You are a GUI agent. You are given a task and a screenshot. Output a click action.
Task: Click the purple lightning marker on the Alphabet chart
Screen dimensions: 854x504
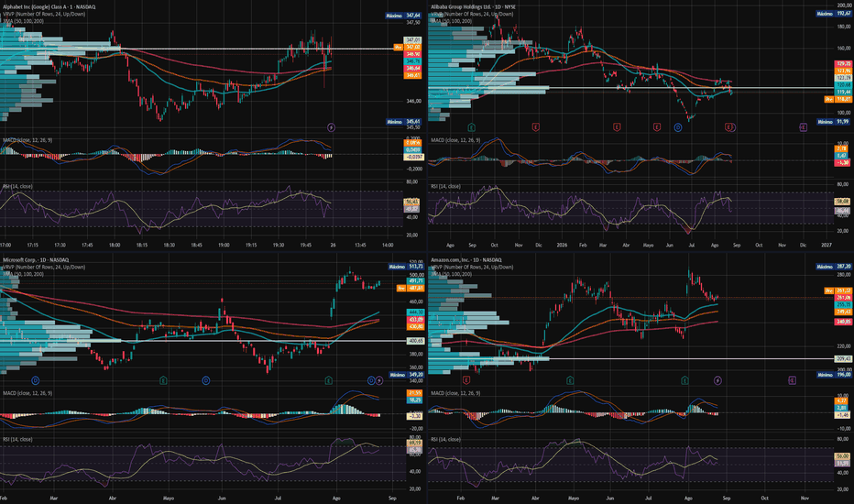pos(331,127)
